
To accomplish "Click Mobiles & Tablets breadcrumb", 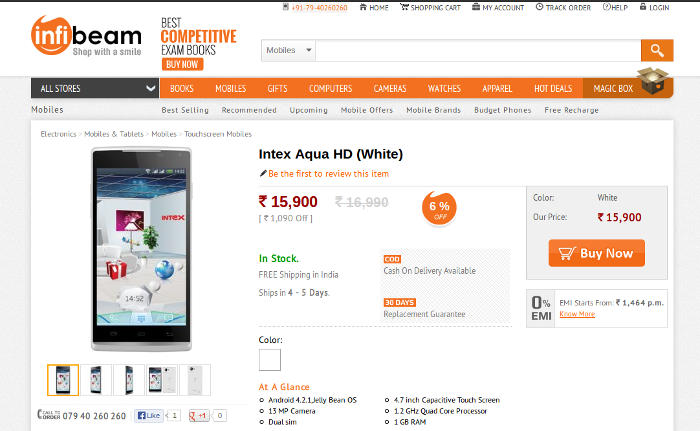I will [114, 134].
